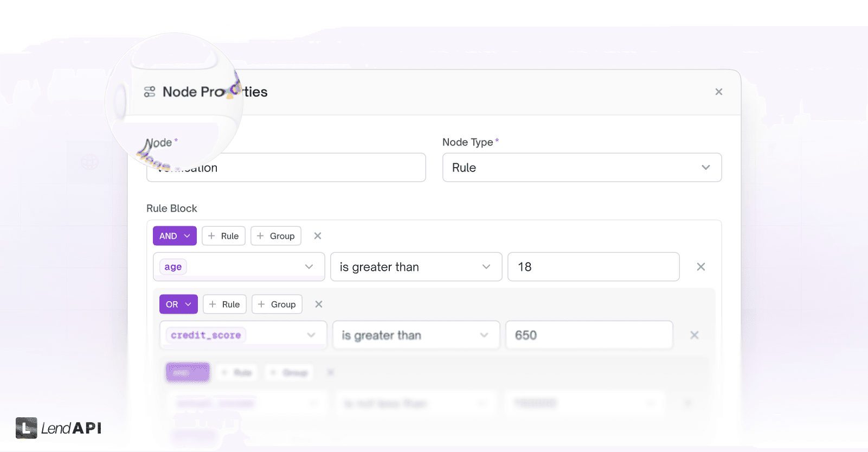This screenshot has height=452, width=868.
Task: Click the 'Rule Block' label
Action: tap(171, 208)
